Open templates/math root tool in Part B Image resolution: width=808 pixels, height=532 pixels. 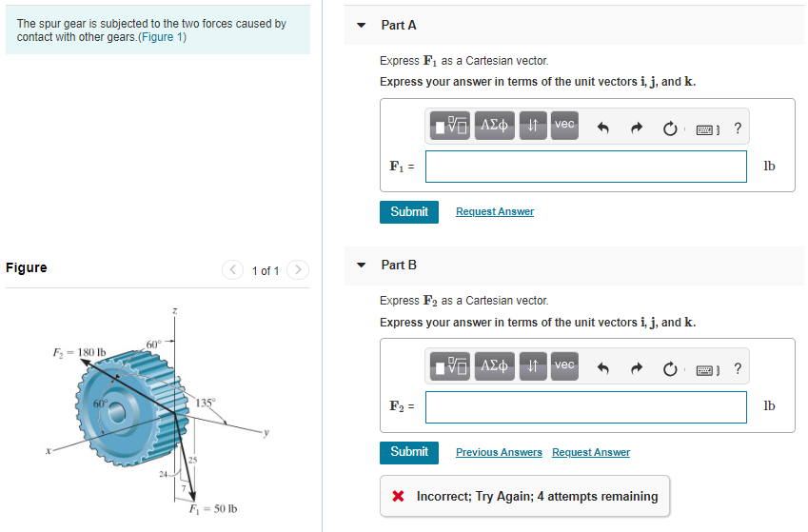pos(449,366)
